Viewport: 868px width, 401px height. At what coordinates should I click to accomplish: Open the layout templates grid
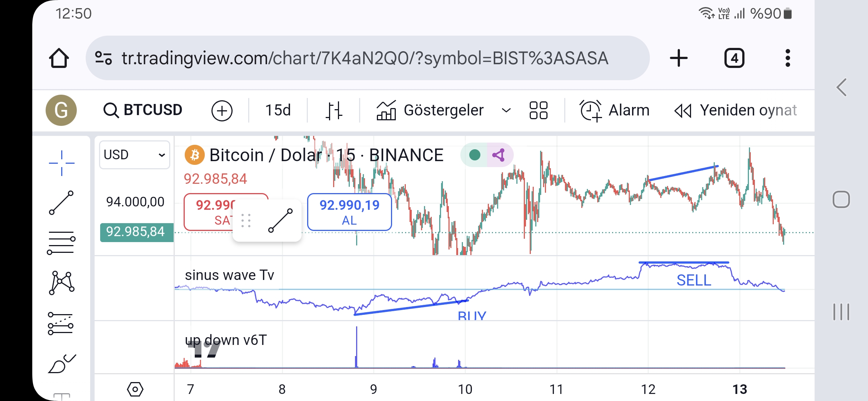(x=538, y=110)
